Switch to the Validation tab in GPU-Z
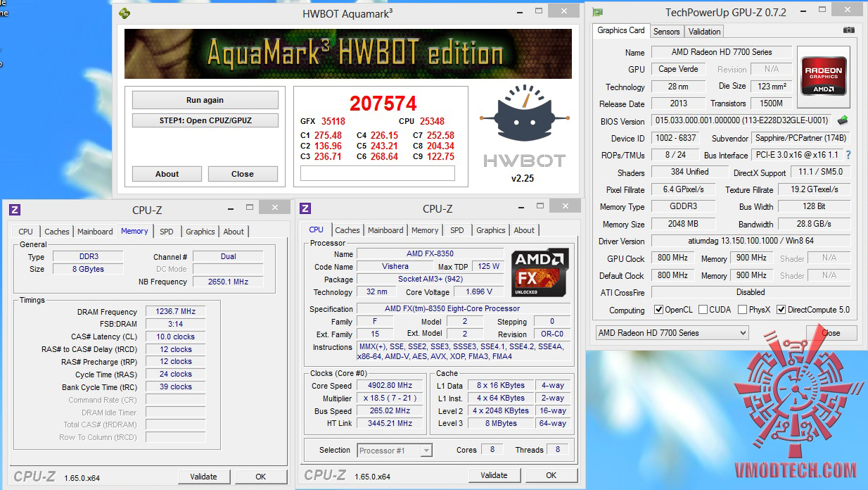Image resolution: width=868 pixels, height=490 pixels. (704, 32)
